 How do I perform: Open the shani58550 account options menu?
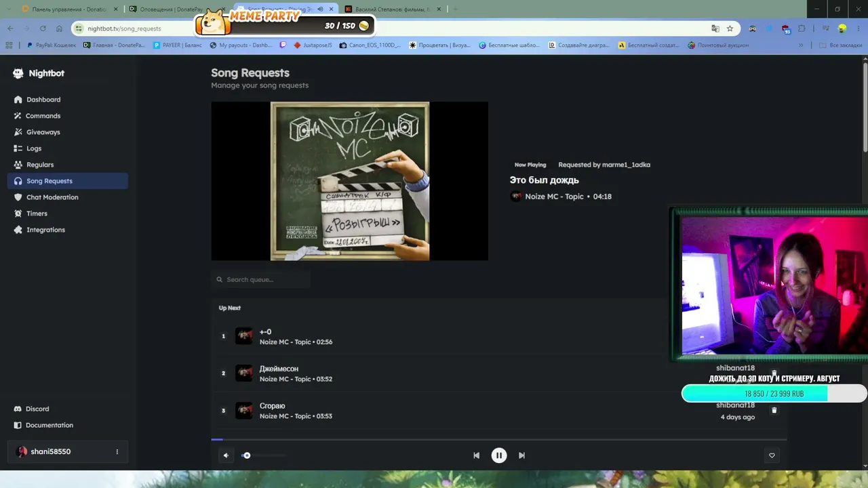pos(117,451)
